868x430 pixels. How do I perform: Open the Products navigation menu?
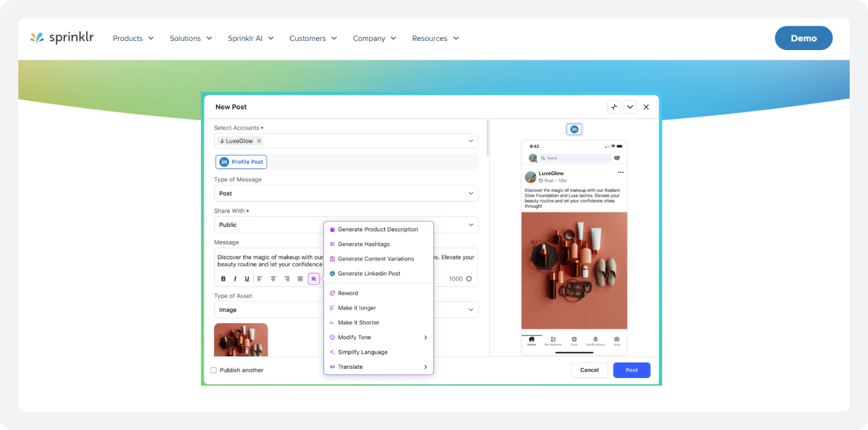[133, 38]
